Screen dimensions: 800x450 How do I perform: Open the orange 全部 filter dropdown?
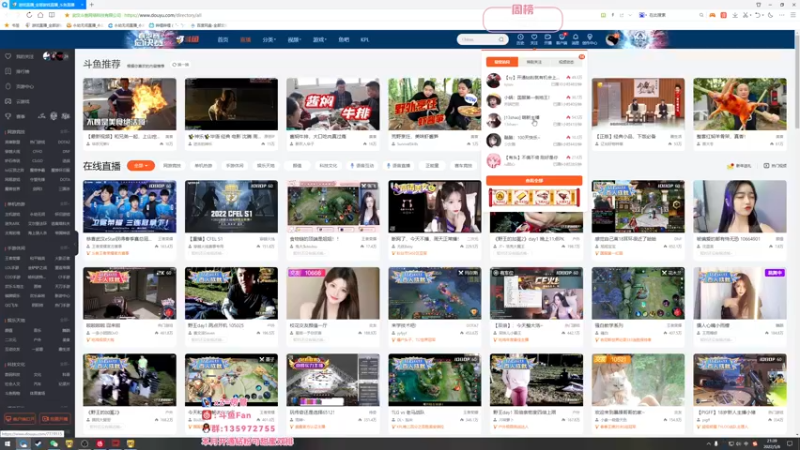click(x=141, y=166)
